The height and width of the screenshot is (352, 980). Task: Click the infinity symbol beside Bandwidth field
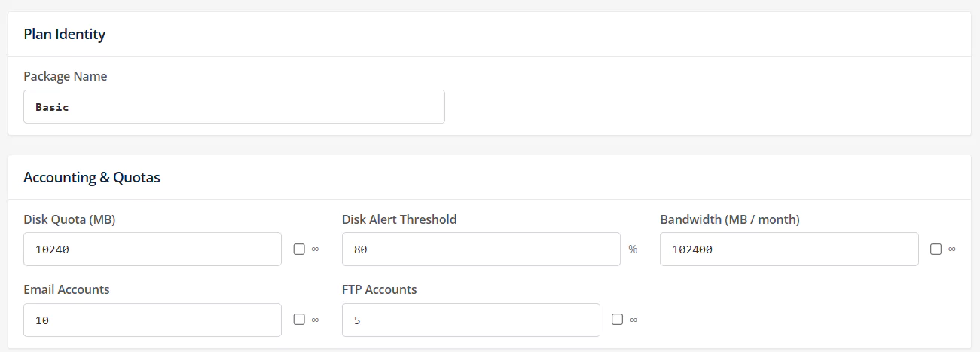coord(952,249)
